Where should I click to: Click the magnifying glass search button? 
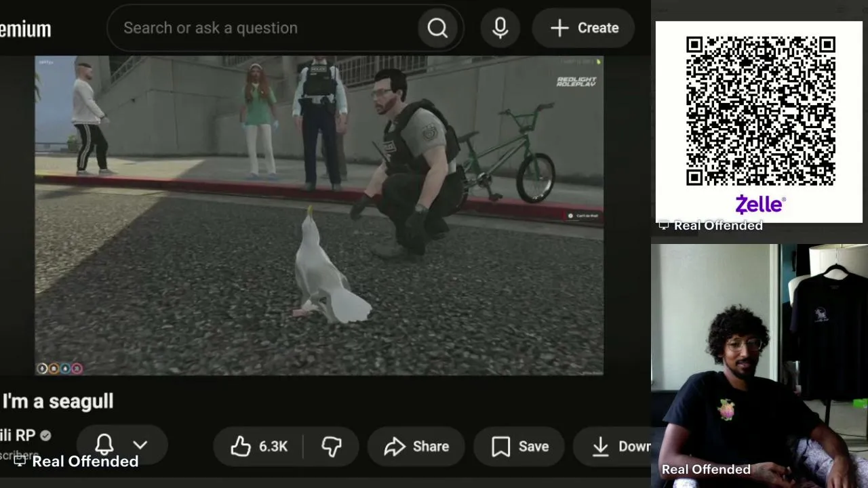point(437,28)
